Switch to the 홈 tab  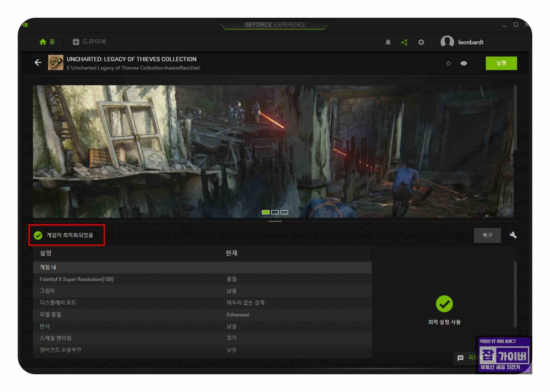(x=47, y=42)
